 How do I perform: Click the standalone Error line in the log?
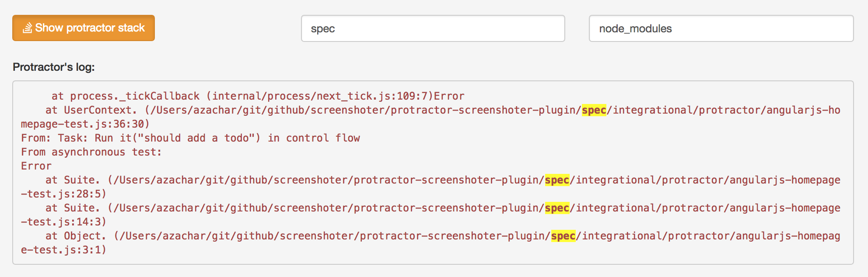coord(35,166)
